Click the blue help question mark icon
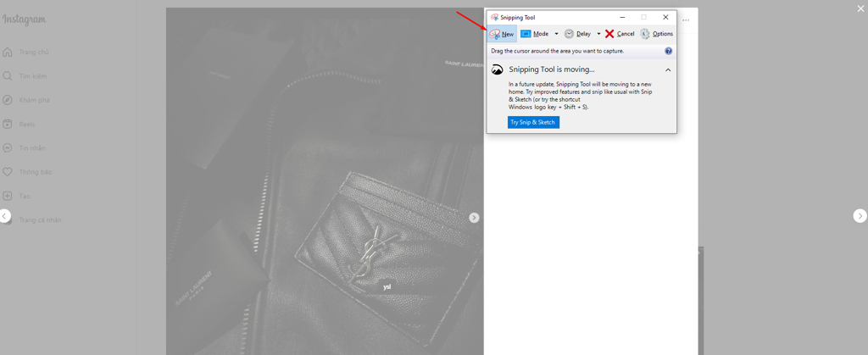Screen dimensions: 868x355 point(668,51)
